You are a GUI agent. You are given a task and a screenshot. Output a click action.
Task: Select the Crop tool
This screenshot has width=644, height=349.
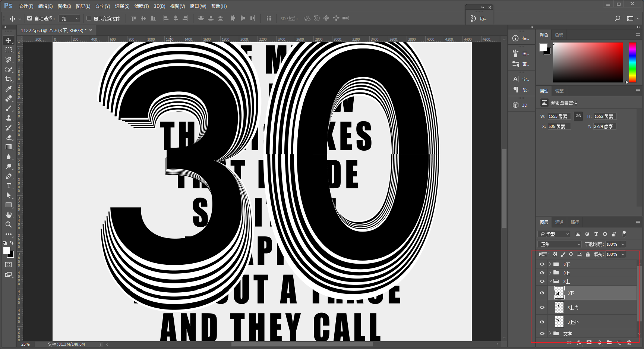click(9, 79)
